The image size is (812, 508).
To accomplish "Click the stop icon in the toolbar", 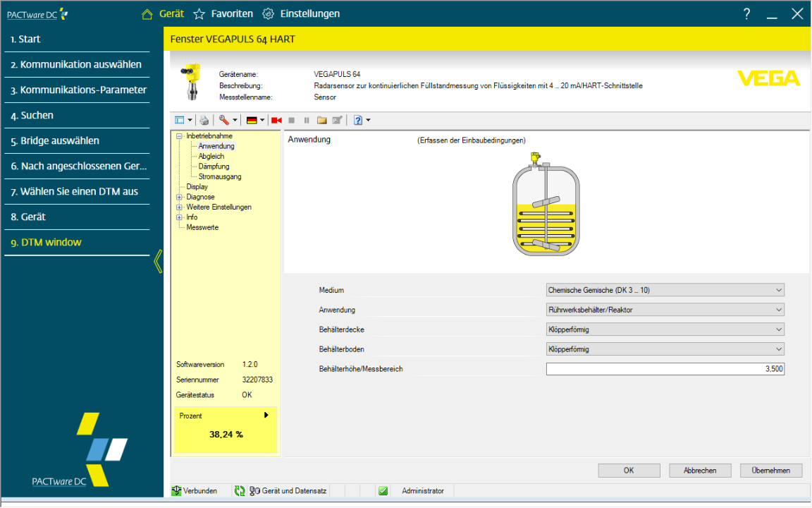I will point(291,120).
